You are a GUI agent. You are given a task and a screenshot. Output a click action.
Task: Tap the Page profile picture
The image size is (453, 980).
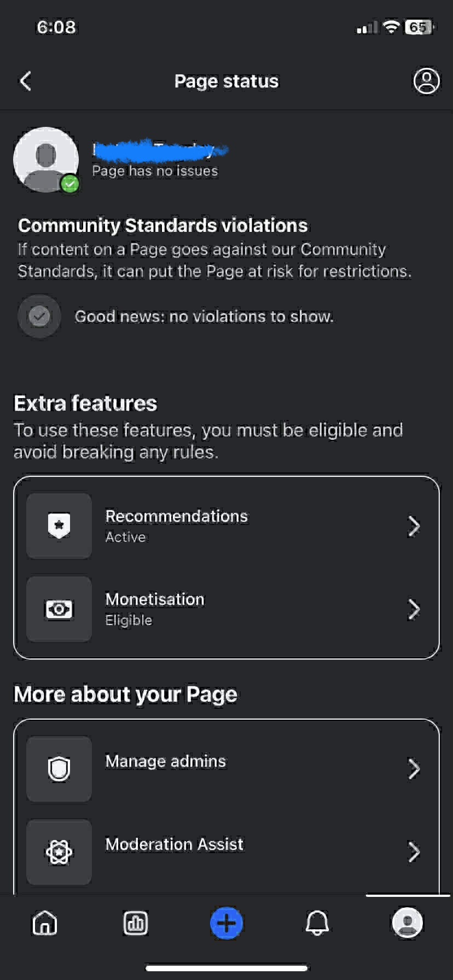tap(45, 157)
